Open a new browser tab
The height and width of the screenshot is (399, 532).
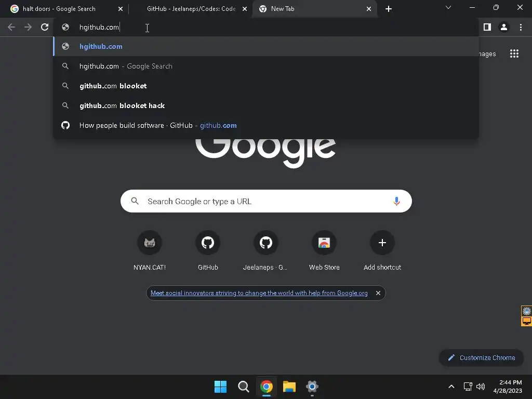pyautogui.click(x=389, y=9)
